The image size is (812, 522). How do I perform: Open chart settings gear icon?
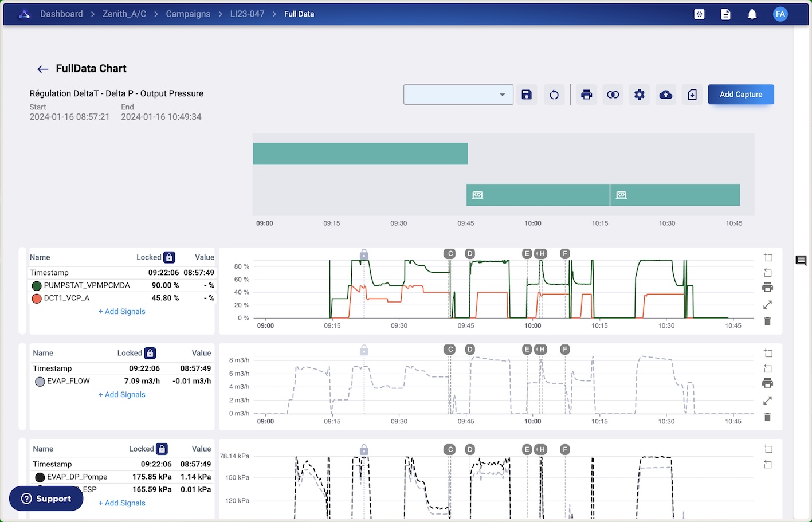click(x=640, y=95)
